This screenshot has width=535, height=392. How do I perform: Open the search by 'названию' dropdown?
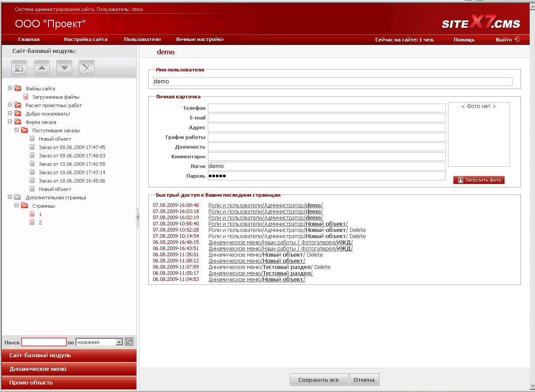click(x=118, y=342)
